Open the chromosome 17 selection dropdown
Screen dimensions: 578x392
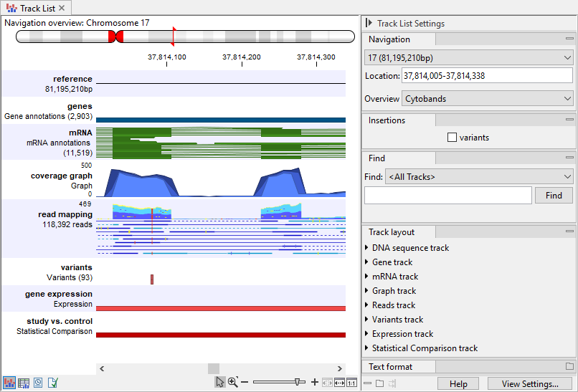coord(468,57)
